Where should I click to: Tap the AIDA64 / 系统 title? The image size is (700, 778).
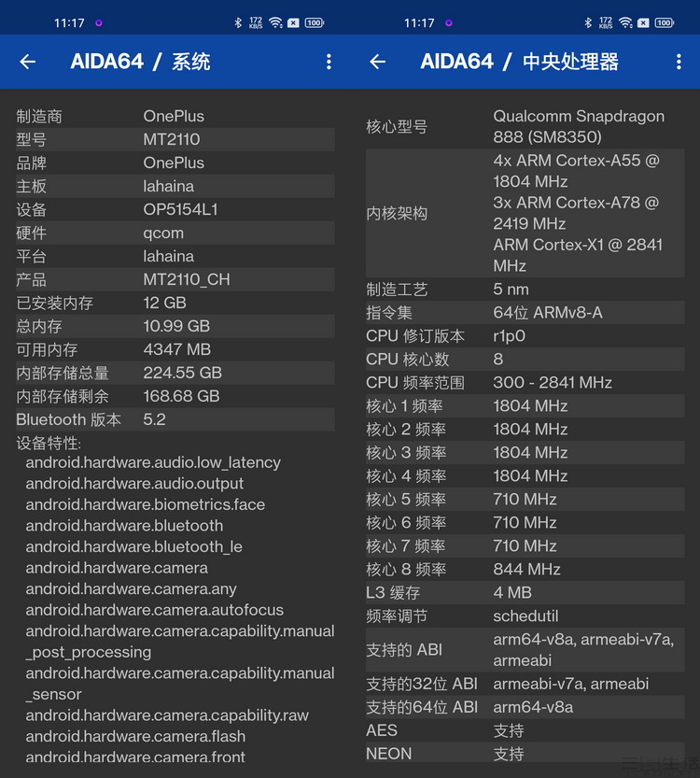[x=140, y=62]
